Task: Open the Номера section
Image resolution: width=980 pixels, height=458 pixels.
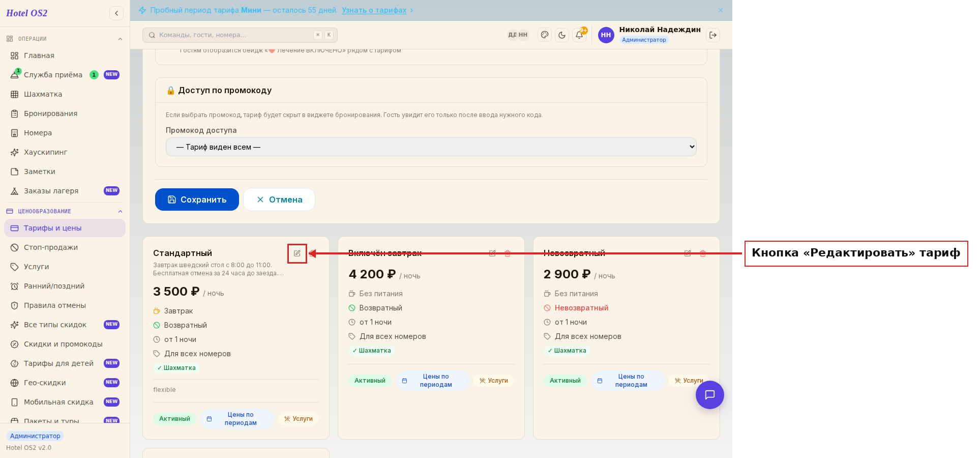Action: [65, 133]
